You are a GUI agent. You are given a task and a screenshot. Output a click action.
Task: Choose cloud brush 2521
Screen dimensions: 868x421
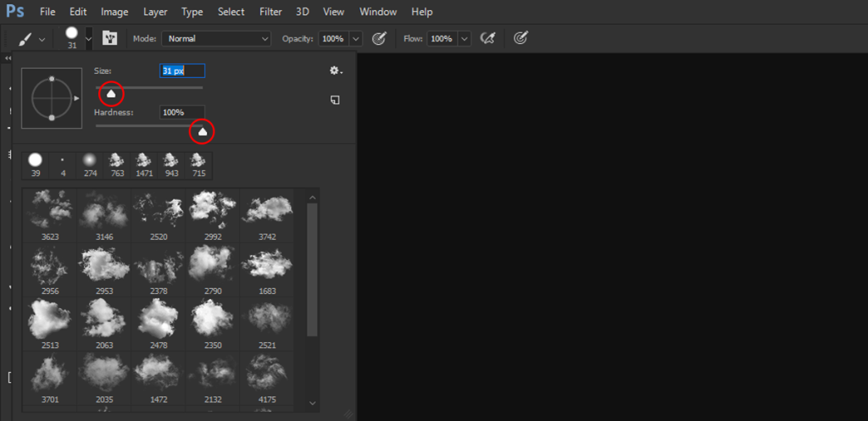267,324
